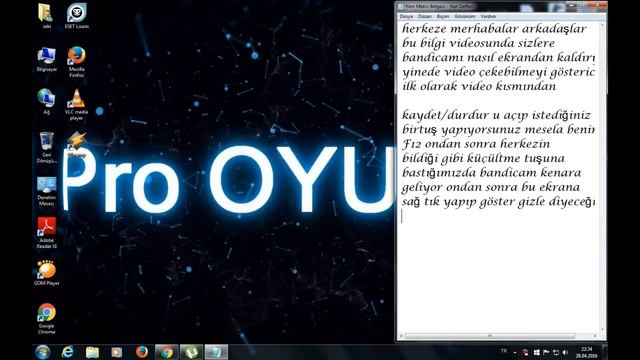Select the Bilgisayar desktop icon
This screenshot has width=640, height=360.
(x=47, y=59)
